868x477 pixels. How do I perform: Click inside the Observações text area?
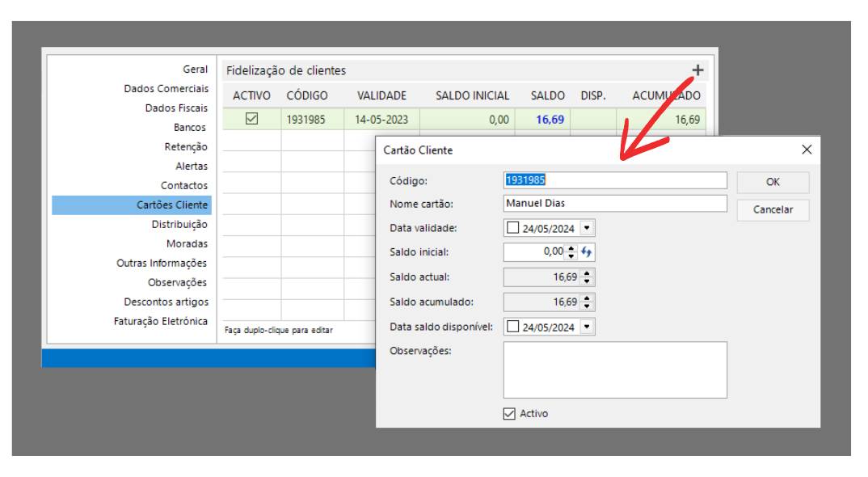click(x=614, y=369)
